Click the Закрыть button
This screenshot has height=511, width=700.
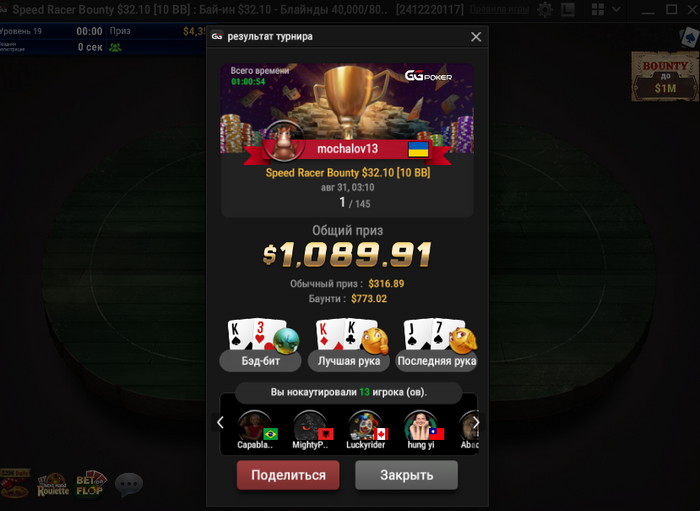point(406,475)
